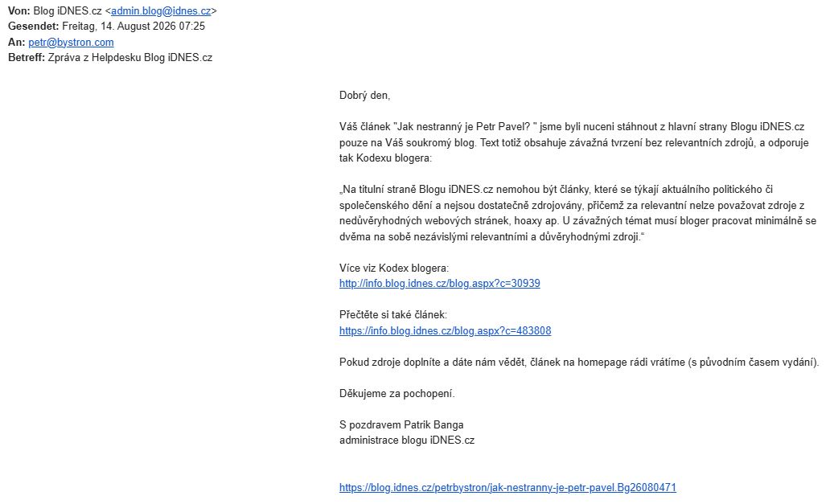Follow the info.blog.idnes.cz link ending c=483808
This screenshot has width=834, height=504.
446,330
